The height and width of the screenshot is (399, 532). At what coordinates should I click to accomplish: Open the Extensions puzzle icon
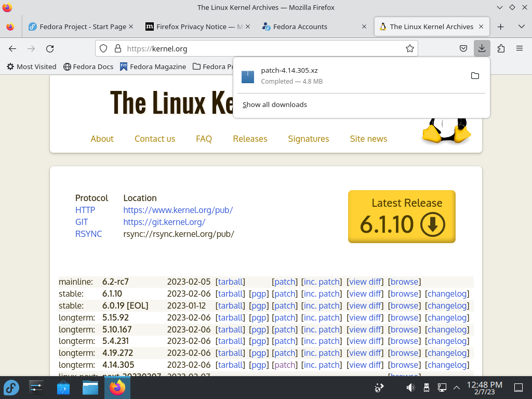pos(501,49)
